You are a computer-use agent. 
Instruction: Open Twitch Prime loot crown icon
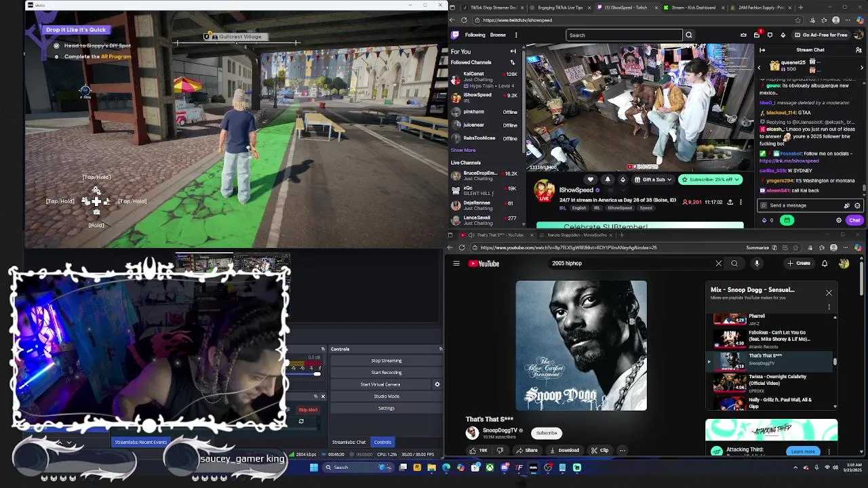tap(744, 35)
